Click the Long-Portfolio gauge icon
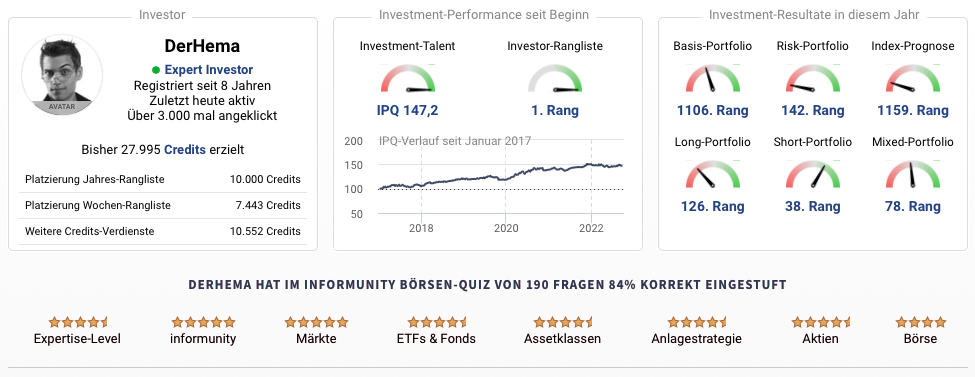The width and height of the screenshot is (975, 377). coord(713,174)
